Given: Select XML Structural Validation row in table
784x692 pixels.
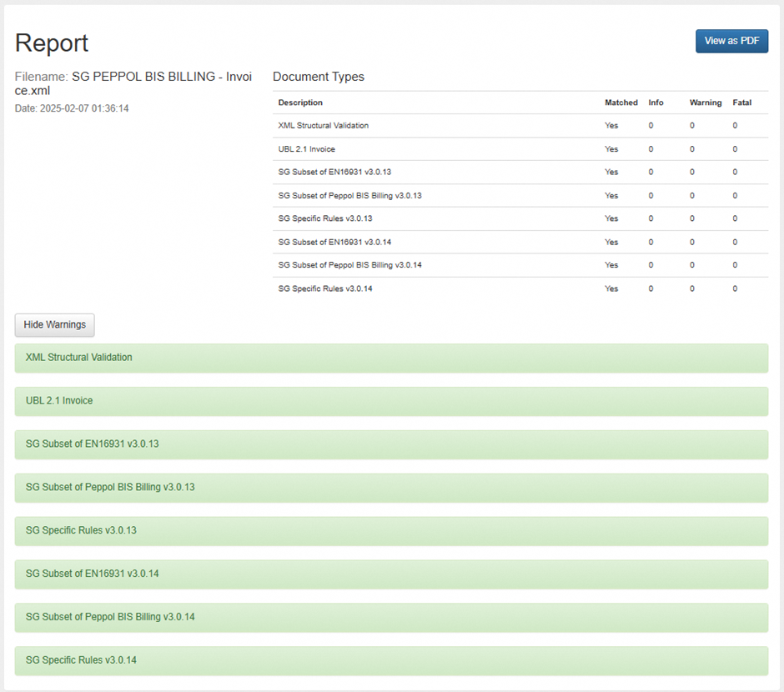Looking at the screenshot, I should (x=324, y=126).
